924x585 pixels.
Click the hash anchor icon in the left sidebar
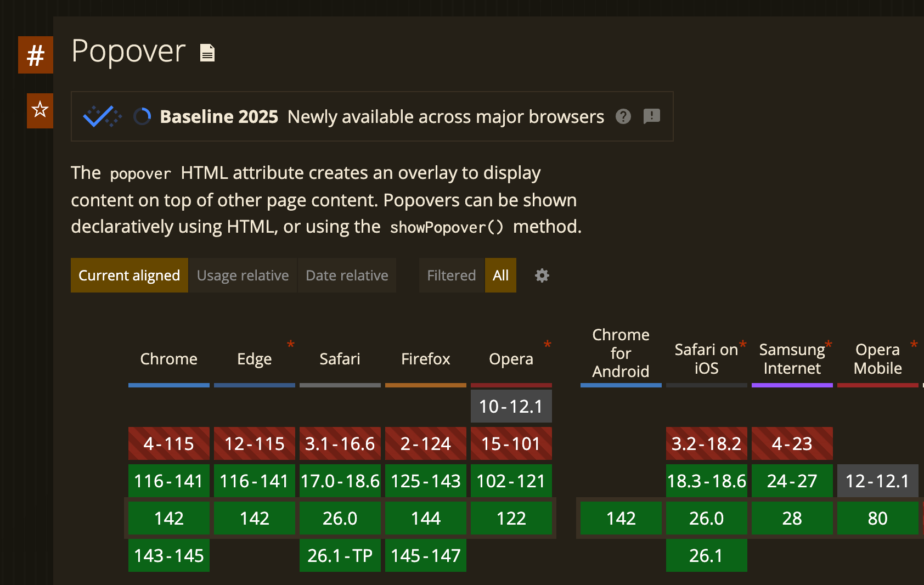35,55
